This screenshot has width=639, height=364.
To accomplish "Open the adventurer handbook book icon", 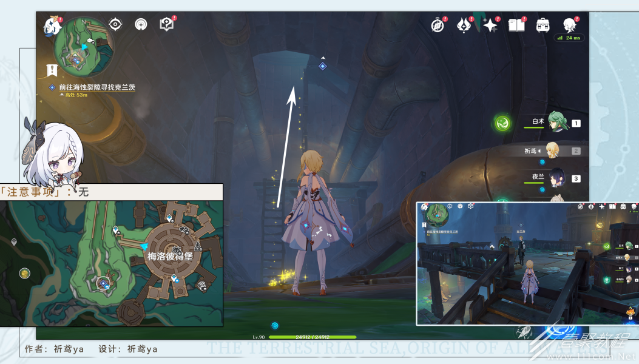I will click(x=516, y=25).
